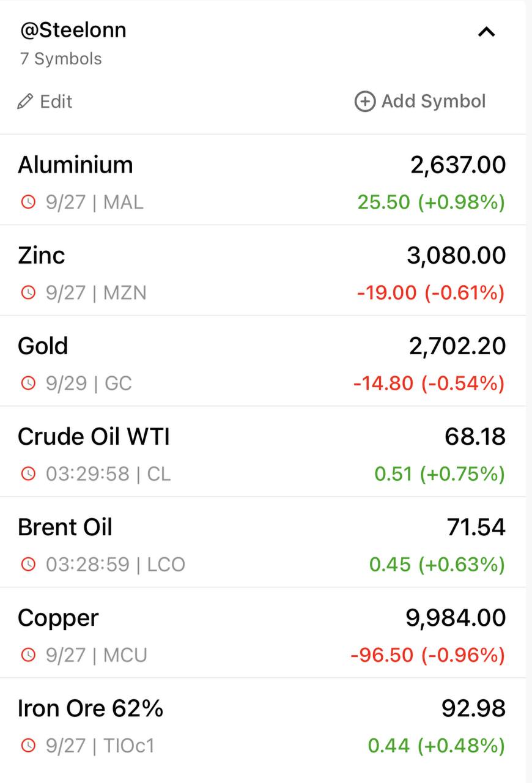Click the clock icon next to 9/29 GC
Screen dimensions: 532x783
click(x=28, y=383)
